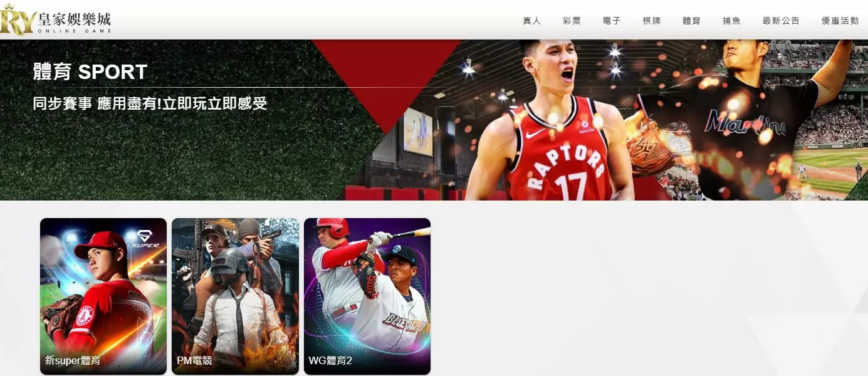Click the RY 皇家娛樂城 logo

coord(56,19)
